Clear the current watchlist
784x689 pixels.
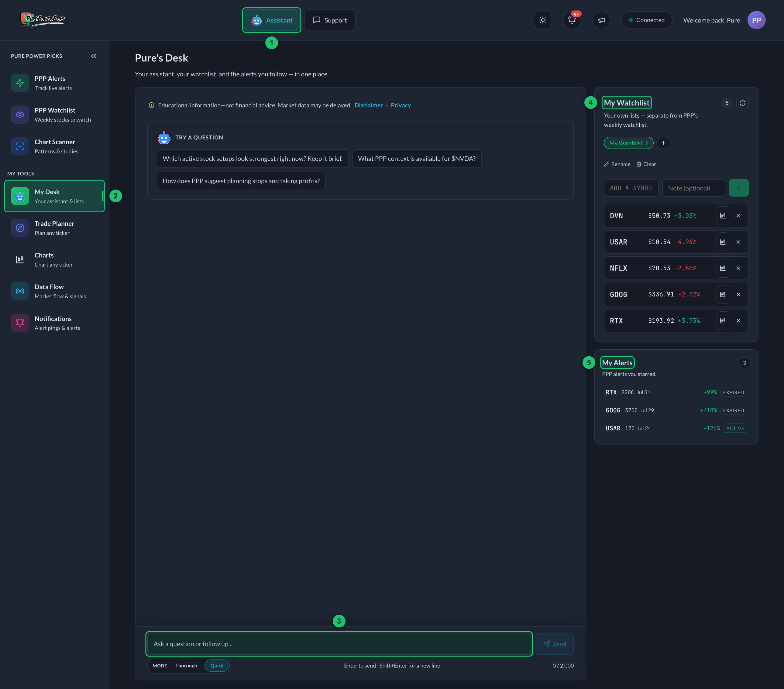pos(646,164)
